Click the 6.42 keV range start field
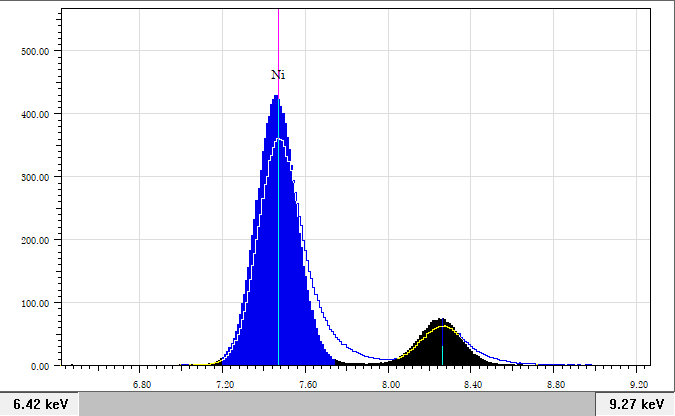 (x=39, y=404)
